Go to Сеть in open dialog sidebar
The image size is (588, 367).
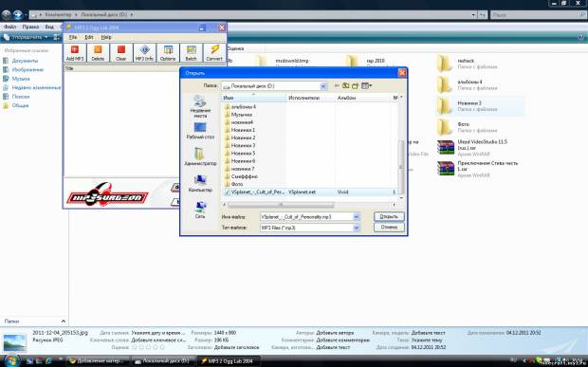point(200,211)
